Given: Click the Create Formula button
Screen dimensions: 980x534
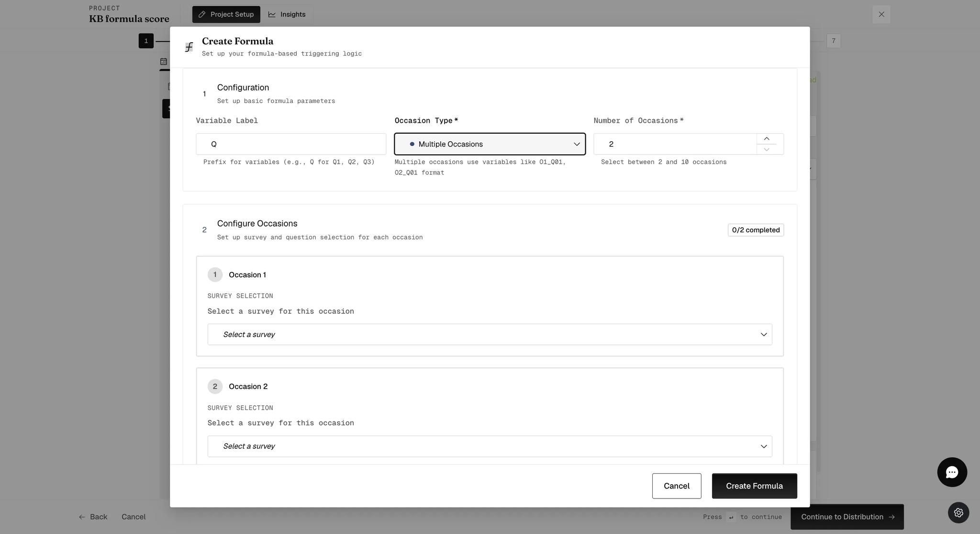Looking at the screenshot, I should tap(754, 486).
